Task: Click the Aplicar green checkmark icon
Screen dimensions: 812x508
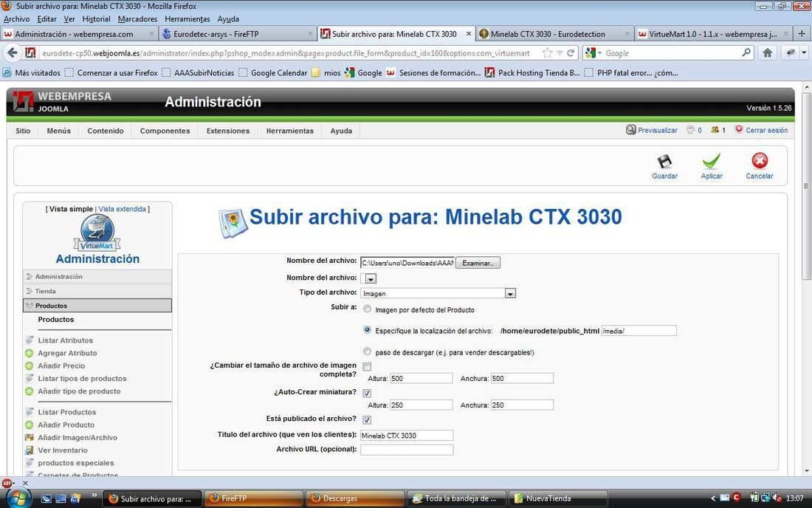Action: [712, 161]
